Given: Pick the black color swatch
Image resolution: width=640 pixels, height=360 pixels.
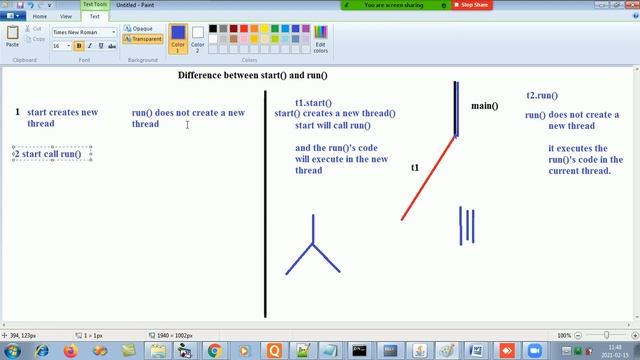Looking at the screenshot, I should pyautogui.click(x=213, y=29).
